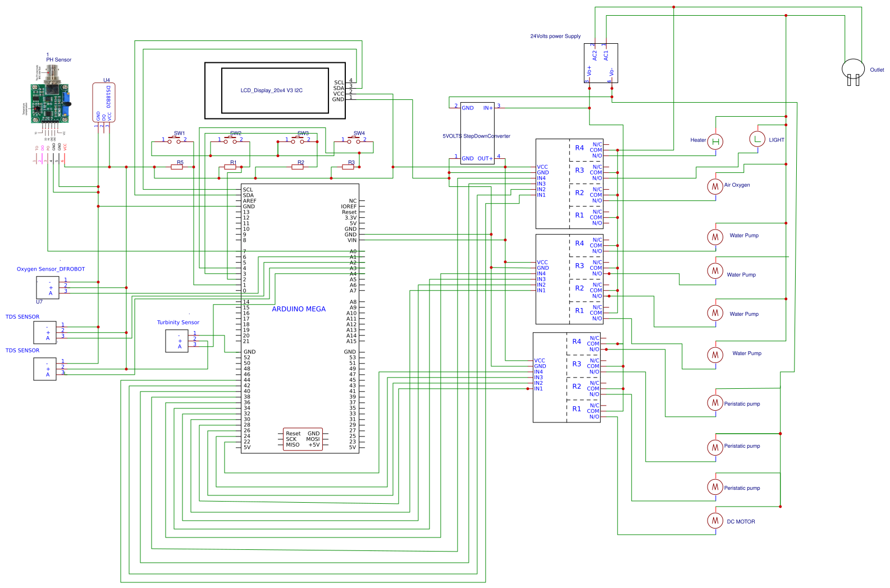Click the Outlet plug symbol
The height and width of the screenshot is (588, 890).
[x=853, y=71]
